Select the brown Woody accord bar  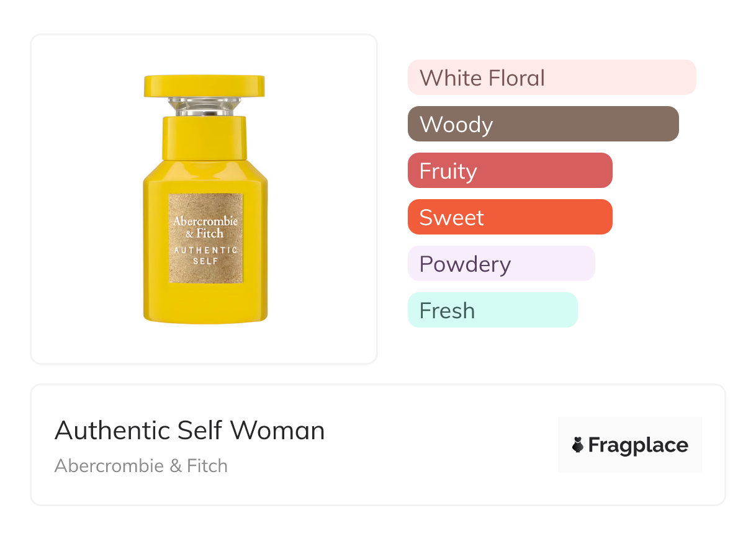[543, 124]
